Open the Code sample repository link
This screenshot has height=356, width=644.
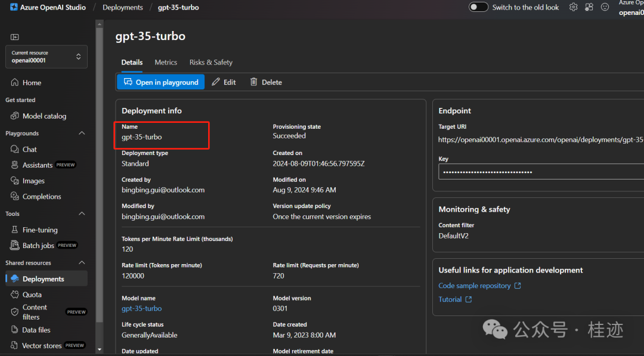click(475, 286)
